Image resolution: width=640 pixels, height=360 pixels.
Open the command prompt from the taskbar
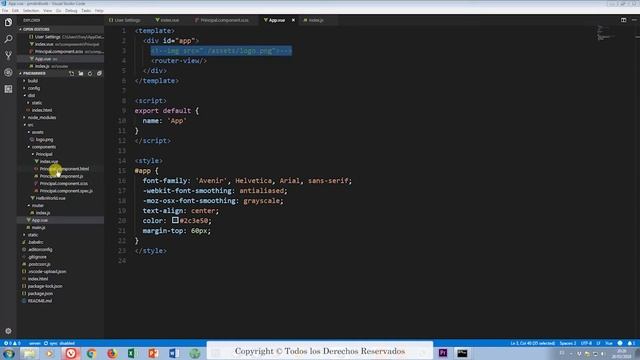pyautogui.click(x=462, y=353)
